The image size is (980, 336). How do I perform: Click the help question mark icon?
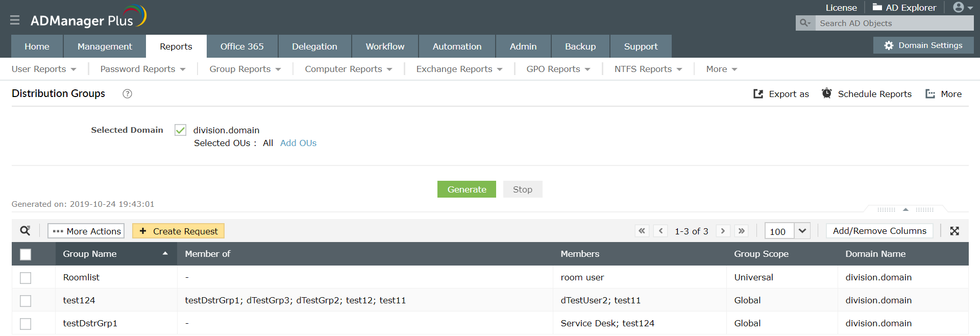pyautogui.click(x=128, y=93)
